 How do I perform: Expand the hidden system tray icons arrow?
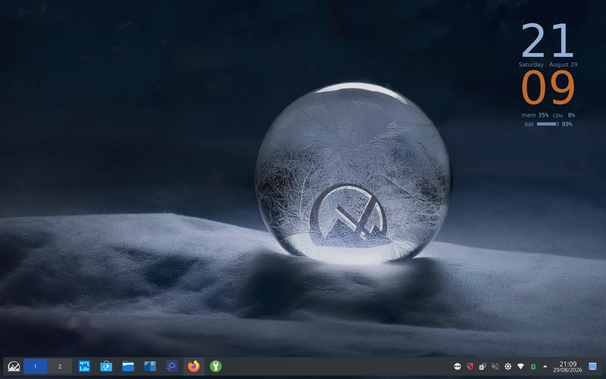pos(545,366)
